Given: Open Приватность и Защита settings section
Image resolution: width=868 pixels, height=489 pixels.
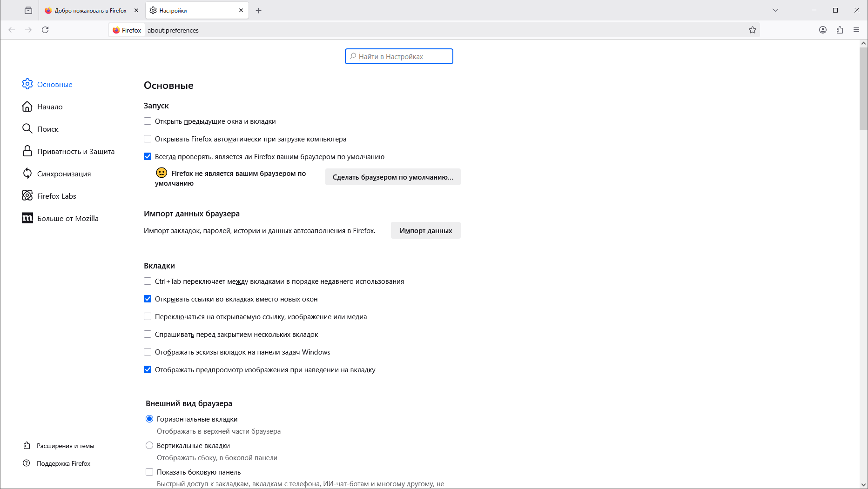Looking at the screenshot, I should click(x=75, y=151).
